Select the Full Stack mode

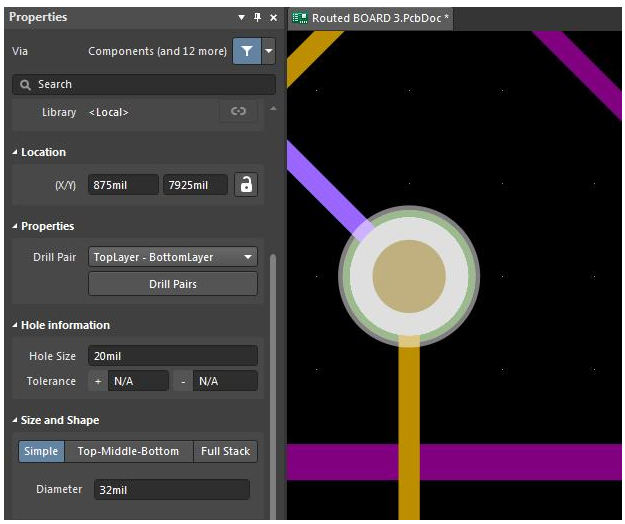[225, 451]
